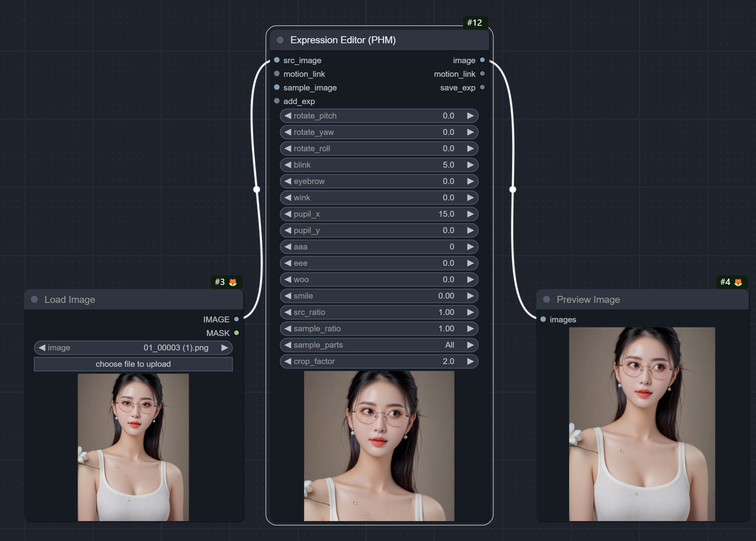Increase blink using its right arrow
The image size is (756, 541).
tap(470, 164)
